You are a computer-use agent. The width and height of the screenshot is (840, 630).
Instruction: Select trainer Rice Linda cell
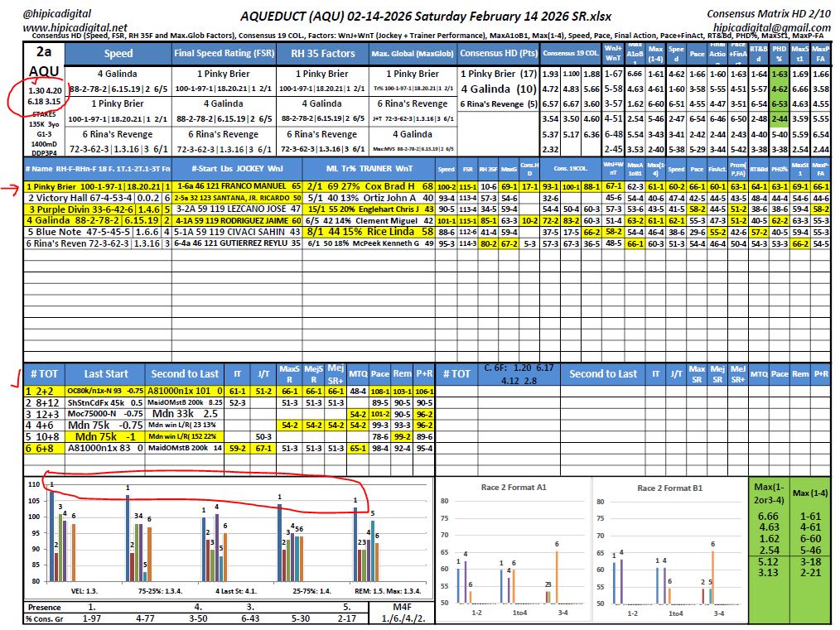[369, 232]
